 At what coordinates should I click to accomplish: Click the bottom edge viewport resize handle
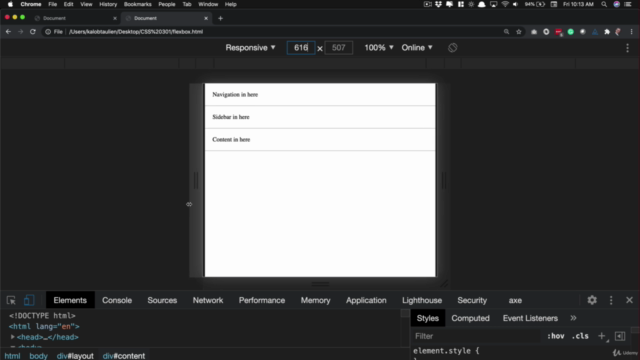point(320,283)
